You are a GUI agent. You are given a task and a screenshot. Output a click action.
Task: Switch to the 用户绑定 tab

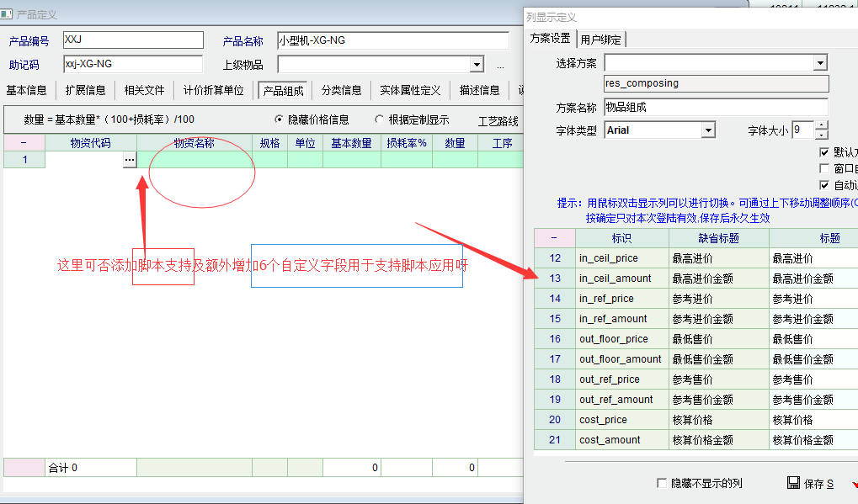click(x=602, y=39)
